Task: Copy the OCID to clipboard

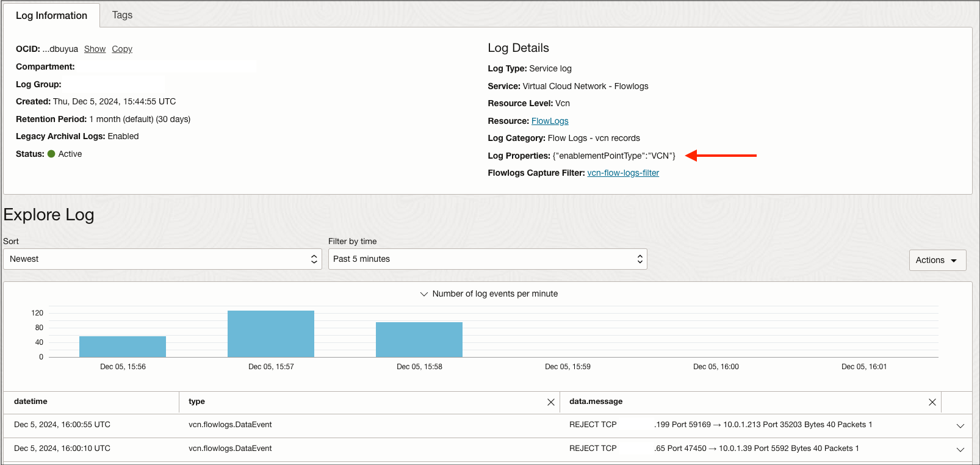Action: (x=122, y=49)
